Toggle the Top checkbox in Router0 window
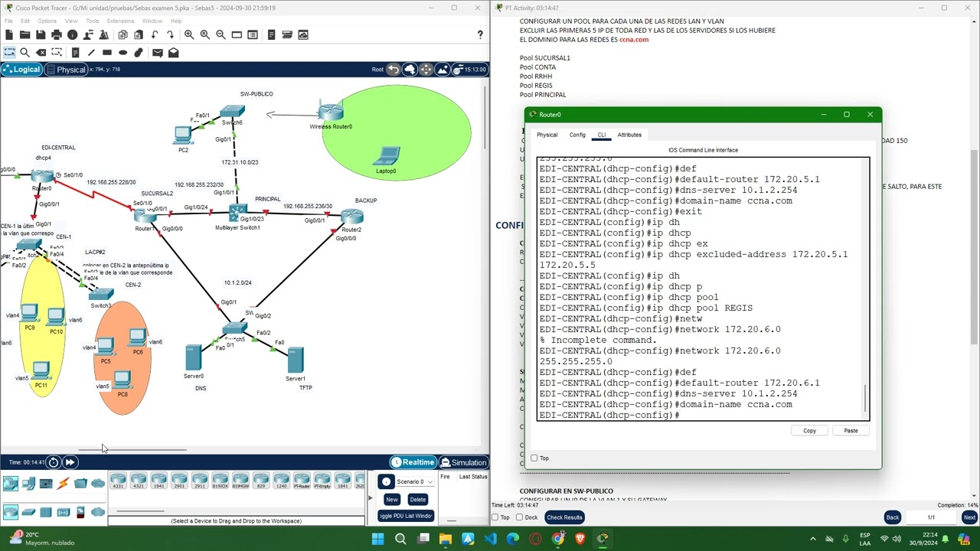Screen dimensions: 980x551 534,458
